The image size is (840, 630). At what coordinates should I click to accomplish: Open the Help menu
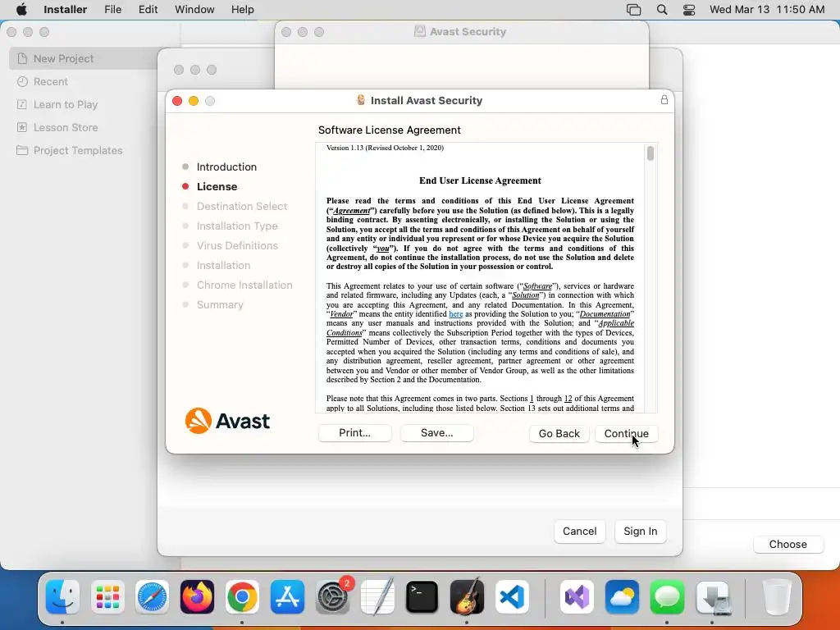(x=242, y=10)
